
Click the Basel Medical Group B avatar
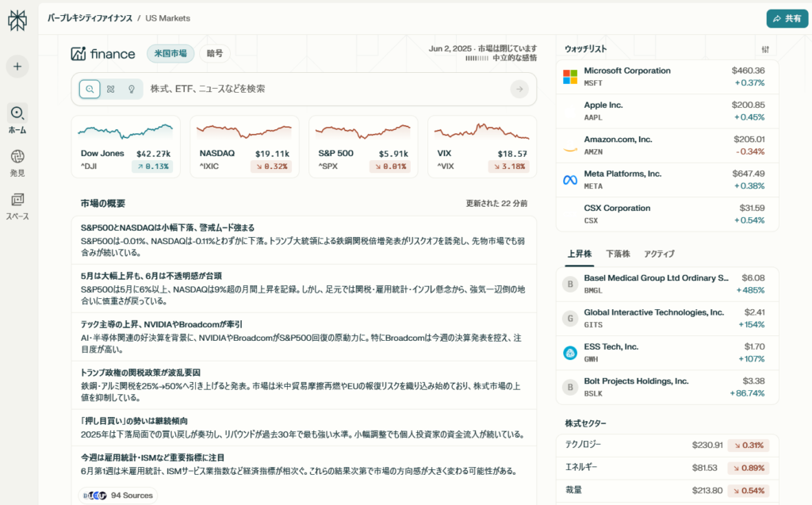(570, 284)
